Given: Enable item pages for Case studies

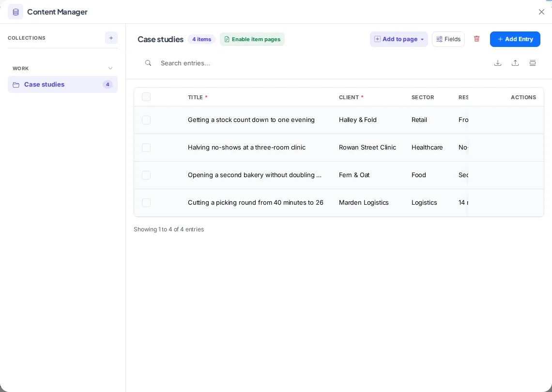Looking at the screenshot, I should coord(252,39).
